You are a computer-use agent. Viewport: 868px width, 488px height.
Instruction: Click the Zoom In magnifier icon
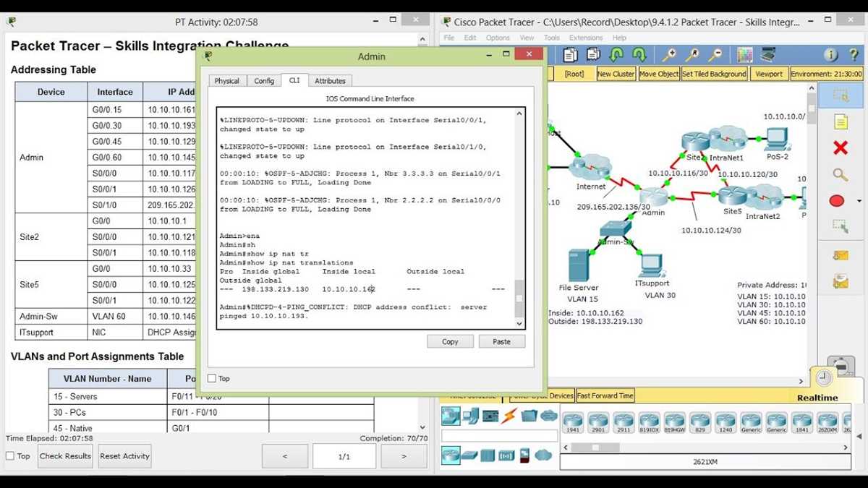pos(670,55)
